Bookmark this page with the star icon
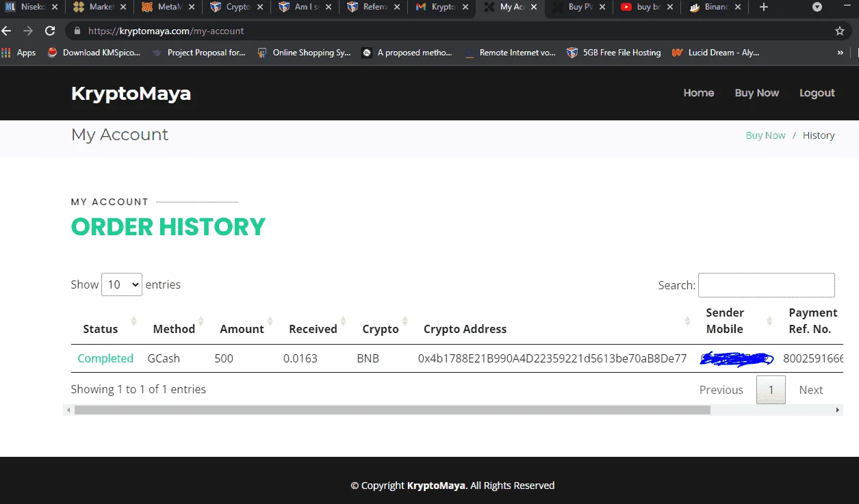This screenshot has height=504, width=859. (x=840, y=31)
